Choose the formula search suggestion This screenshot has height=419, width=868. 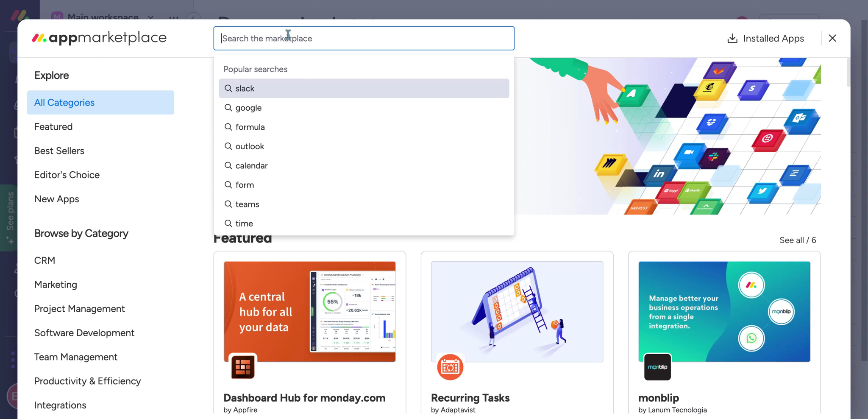point(364,127)
